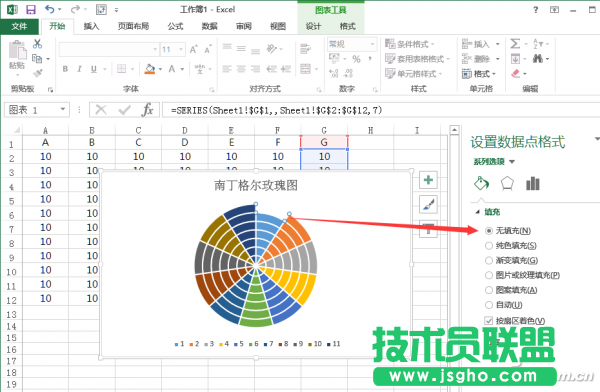Click the Find & Select binoculars icon
This screenshot has width=600, height=392.
tap(538, 59)
